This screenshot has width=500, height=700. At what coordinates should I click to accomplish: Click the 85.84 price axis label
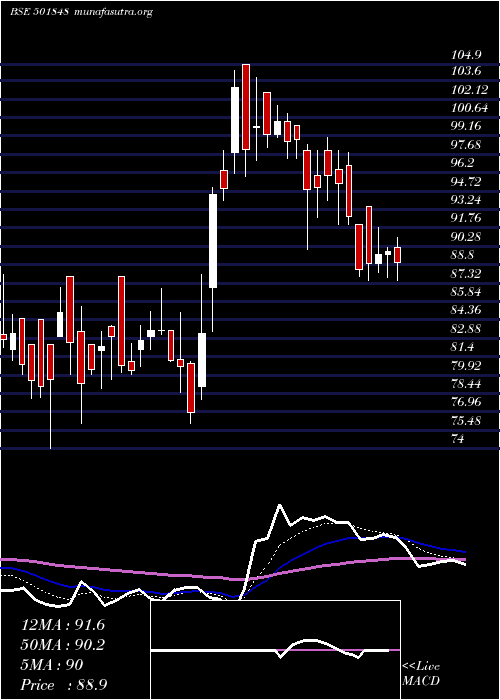click(466, 292)
